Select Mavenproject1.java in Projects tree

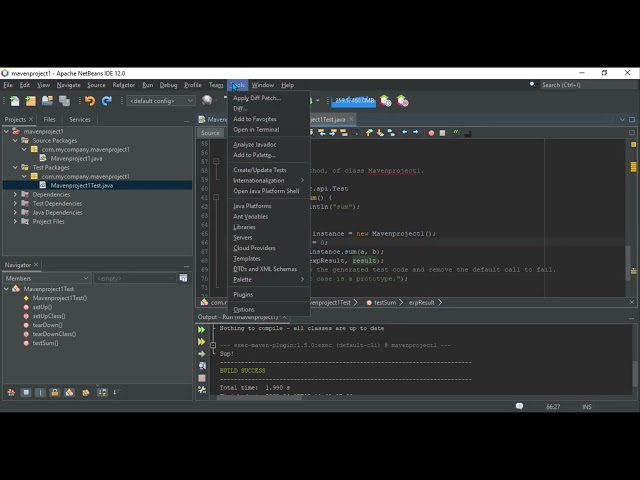pos(76,158)
